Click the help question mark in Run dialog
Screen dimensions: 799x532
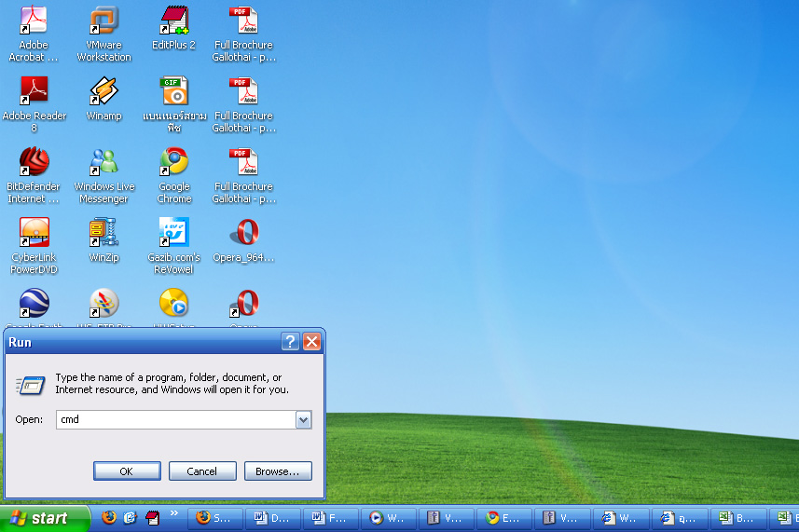290,342
